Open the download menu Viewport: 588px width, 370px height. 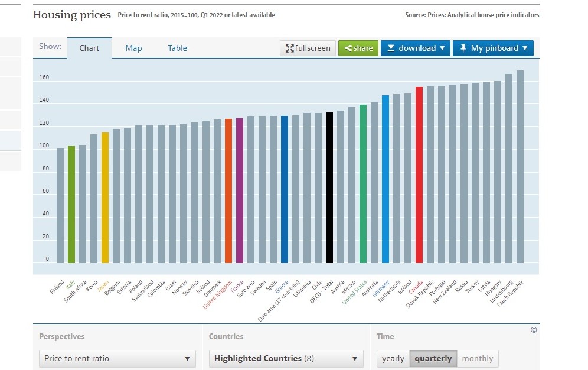(x=415, y=48)
